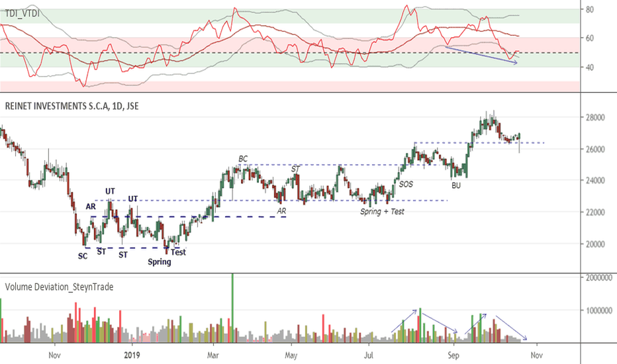Screen dimensions: 617x364
Task: Click the 24000 price axis label
Action: click(595, 181)
